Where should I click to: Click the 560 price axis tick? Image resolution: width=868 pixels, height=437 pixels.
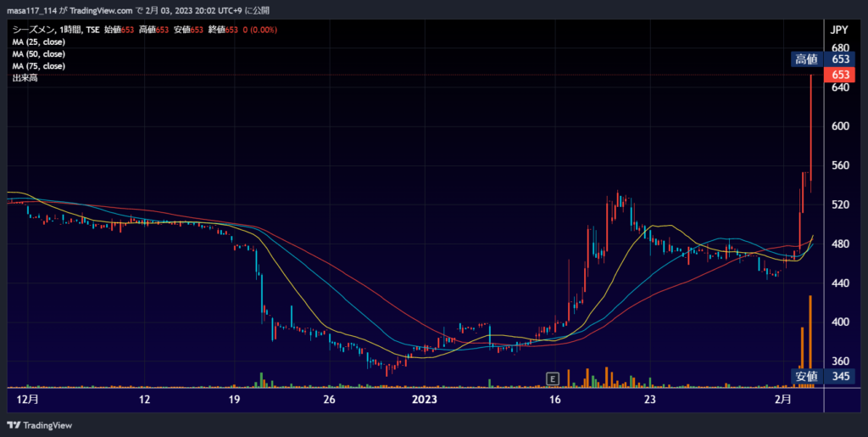[x=840, y=165]
